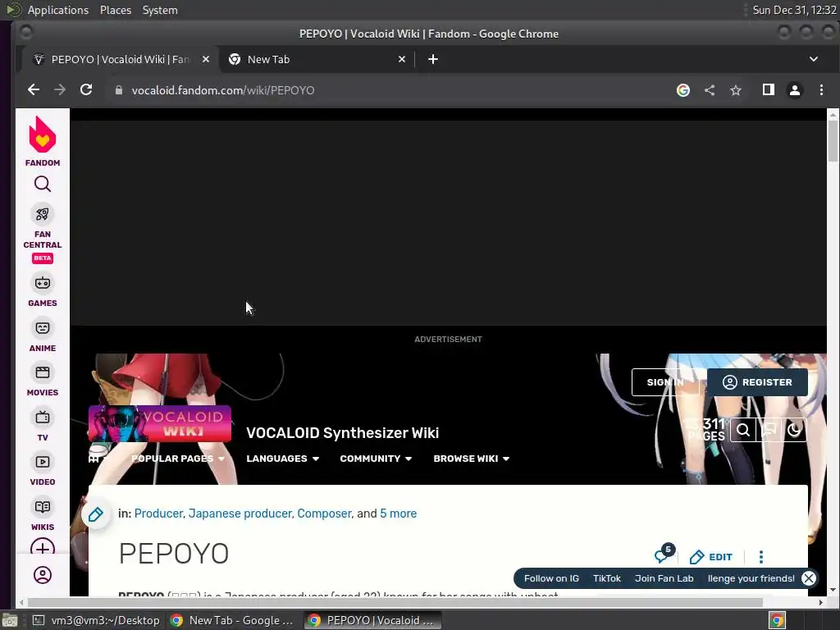This screenshot has height=630, width=840.
Task: Open the TV sidebar icon
Action: coord(43,418)
